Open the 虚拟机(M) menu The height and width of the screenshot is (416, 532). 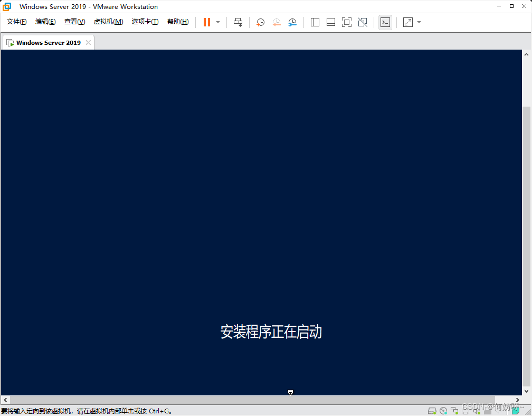coord(109,22)
